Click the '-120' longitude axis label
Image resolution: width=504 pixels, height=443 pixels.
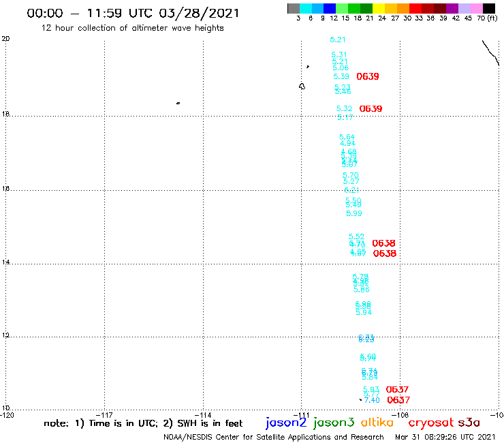(7, 415)
